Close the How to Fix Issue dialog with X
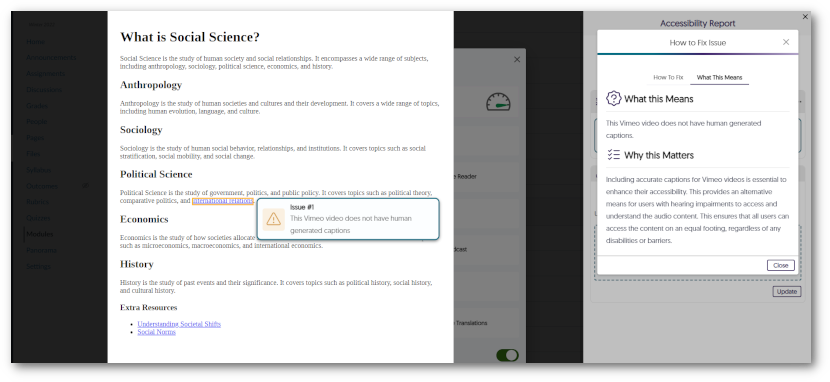The image size is (830, 382). pyautogui.click(x=786, y=42)
